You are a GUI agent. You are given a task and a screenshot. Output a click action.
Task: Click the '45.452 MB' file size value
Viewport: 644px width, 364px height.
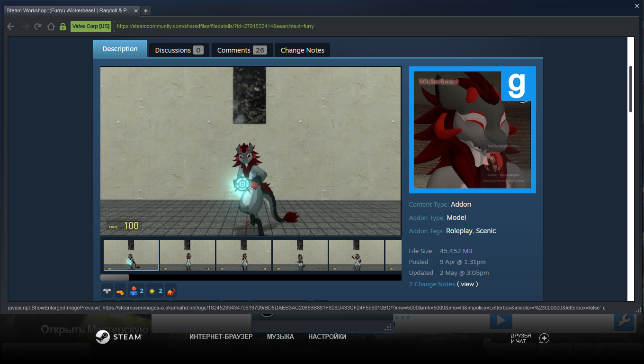(x=456, y=251)
